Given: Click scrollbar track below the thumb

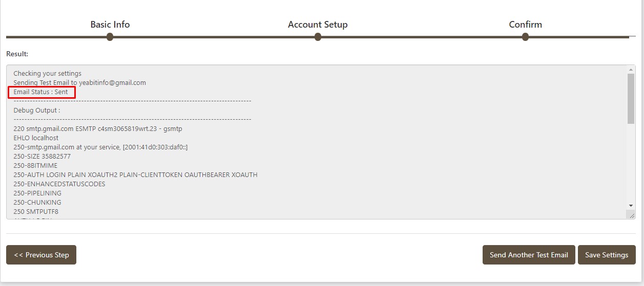Looking at the screenshot, I should (631, 162).
